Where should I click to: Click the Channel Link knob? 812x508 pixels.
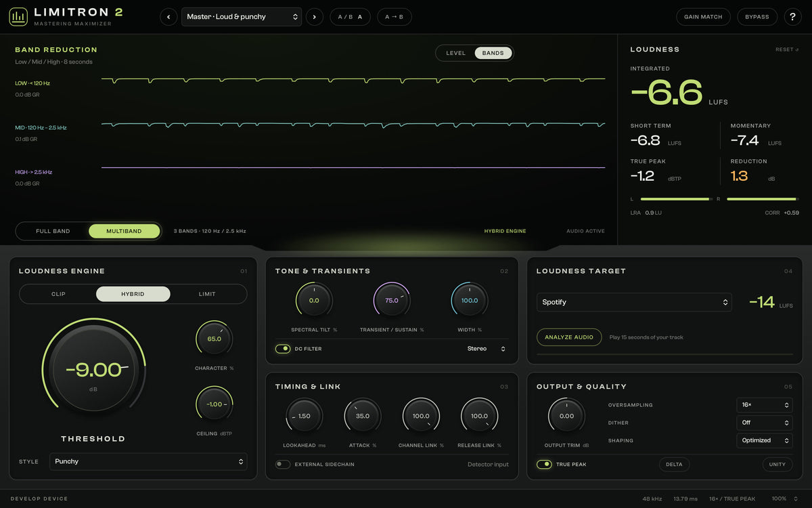point(421,416)
